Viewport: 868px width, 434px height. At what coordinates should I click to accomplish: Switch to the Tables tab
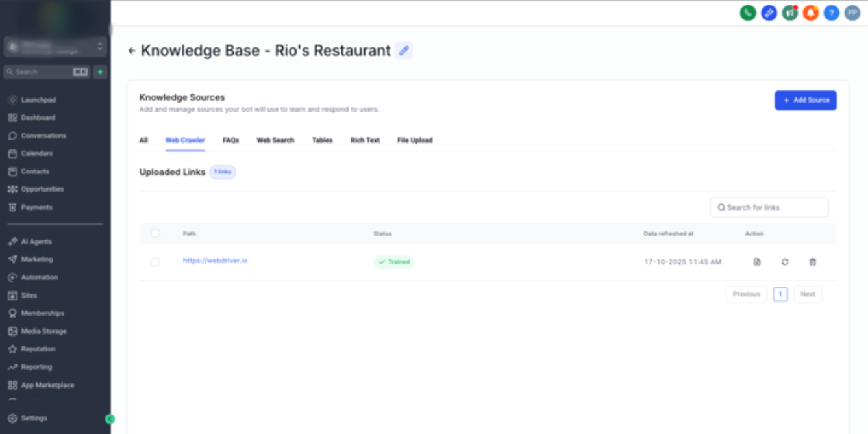(322, 140)
